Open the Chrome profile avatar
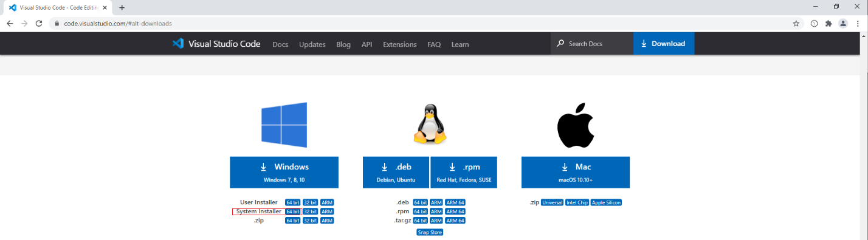The height and width of the screenshot is (240, 868). pyautogui.click(x=843, y=23)
